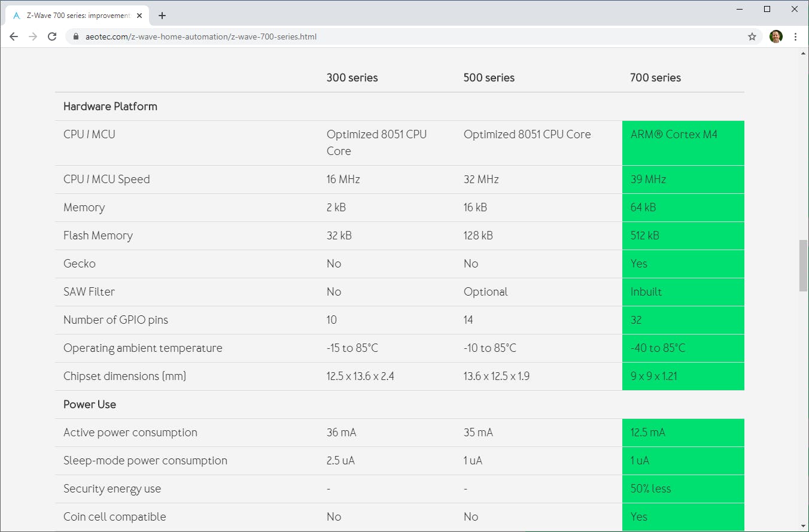The image size is (809, 532).
Task: Reload the Aeotec page
Action: click(x=52, y=37)
